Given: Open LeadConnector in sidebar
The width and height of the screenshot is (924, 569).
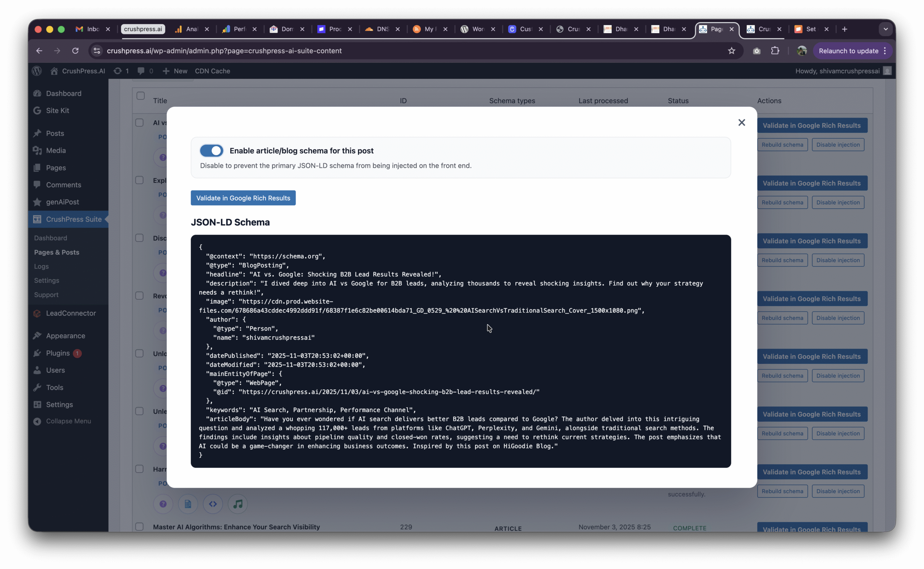Looking at the screenshot, I should [x=71, y=313].
